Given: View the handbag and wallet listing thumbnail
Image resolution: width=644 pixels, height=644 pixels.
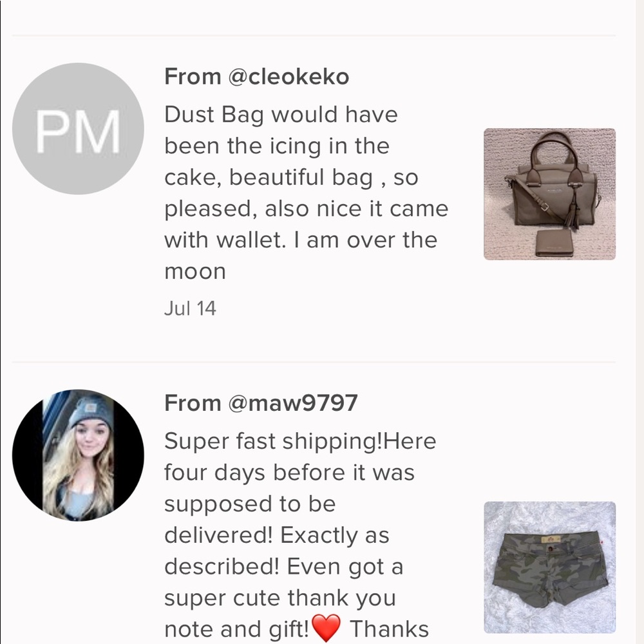Looking at the screenshot, I should coord(549,194).
